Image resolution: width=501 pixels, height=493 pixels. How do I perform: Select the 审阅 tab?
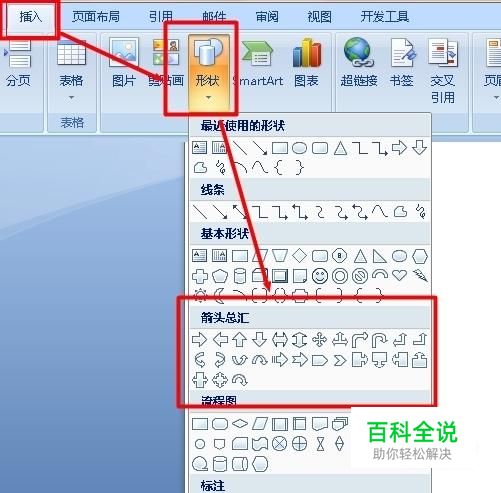pyautogui.click(x=267, y=17)
